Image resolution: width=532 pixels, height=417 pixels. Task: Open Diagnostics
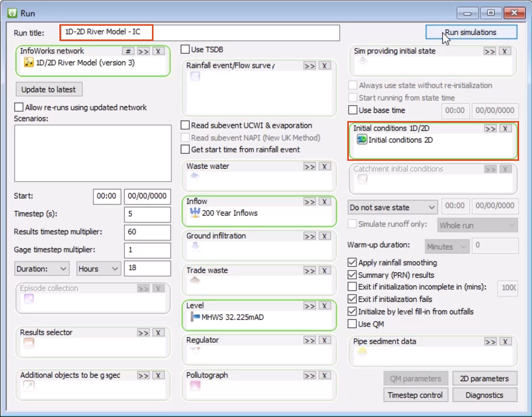[x=484, y=395]
